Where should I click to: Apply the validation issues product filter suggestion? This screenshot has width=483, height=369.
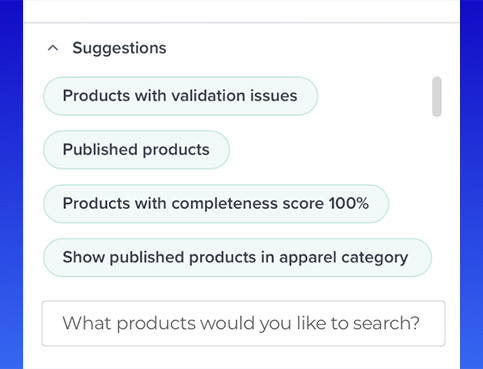[180, 96]
